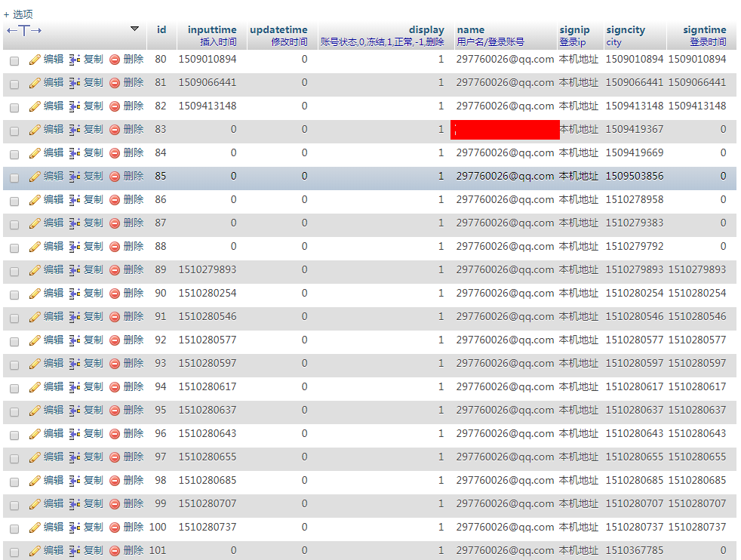Click the 编辑 link in row id 87
This screenshot has height=560, width=741.
(54, 223)
